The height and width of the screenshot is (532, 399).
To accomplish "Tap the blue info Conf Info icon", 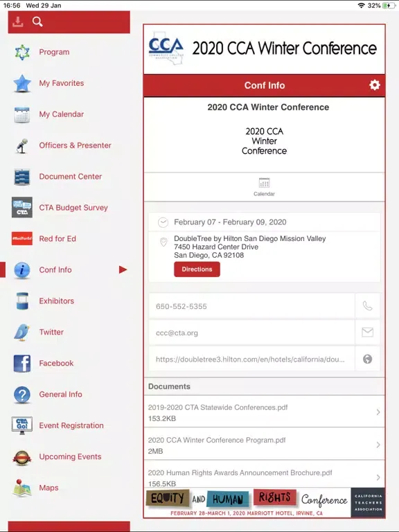I will 22,269.
